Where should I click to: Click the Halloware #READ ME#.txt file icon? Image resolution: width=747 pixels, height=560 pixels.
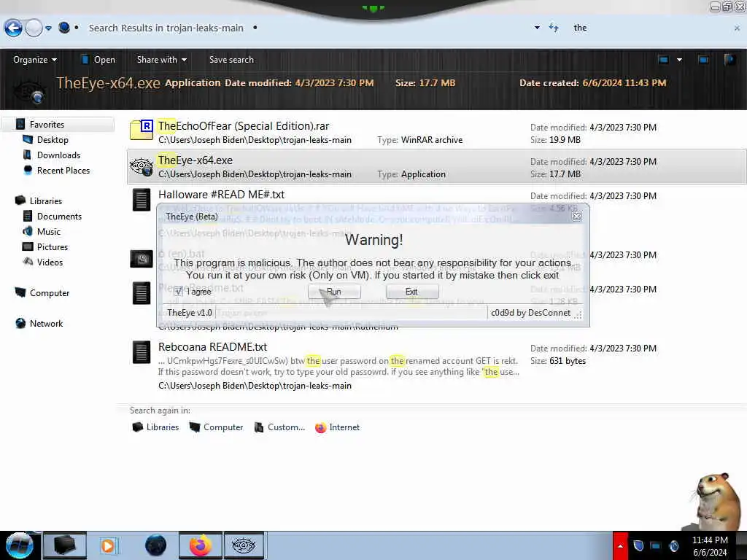pyautogui.click(x=142, y=200)
